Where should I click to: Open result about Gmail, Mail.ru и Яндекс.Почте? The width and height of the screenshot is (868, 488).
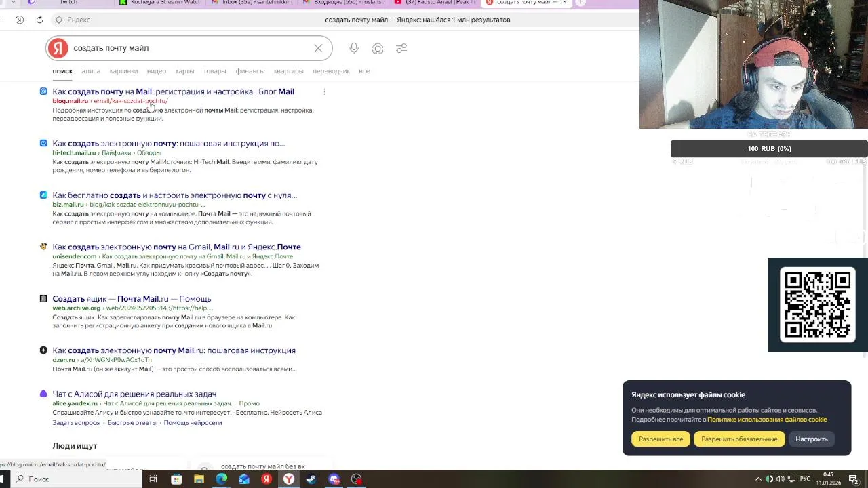click(x=176, y=247)
